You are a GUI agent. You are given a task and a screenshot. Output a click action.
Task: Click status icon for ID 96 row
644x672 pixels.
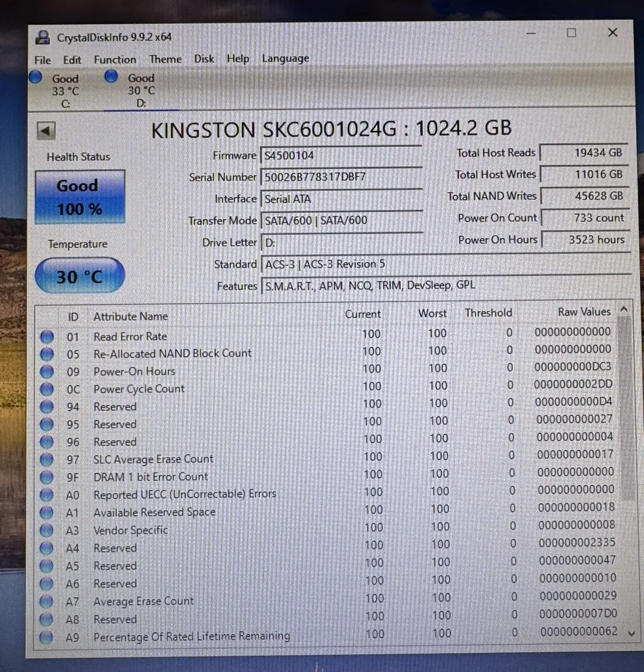pos(47,442)
